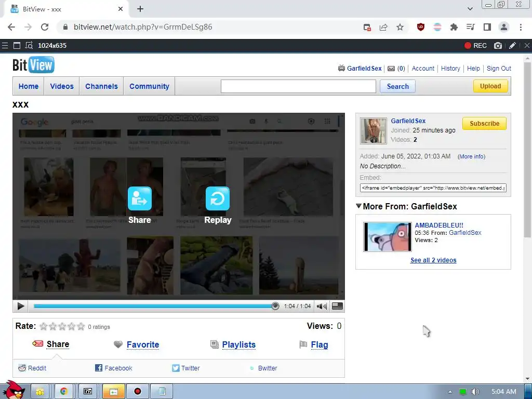This screenshot has width=532, height=399.
Task: Click the BitView logo
Action: 33,65
